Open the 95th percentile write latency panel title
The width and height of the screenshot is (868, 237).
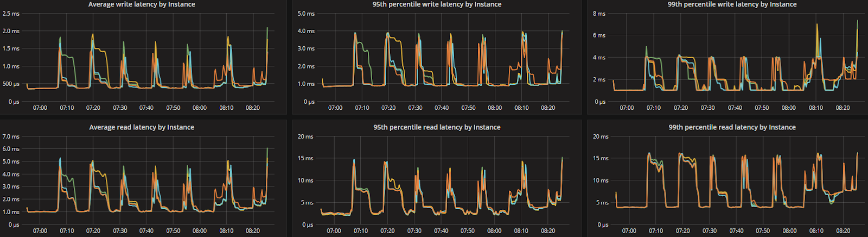[437, 4]
